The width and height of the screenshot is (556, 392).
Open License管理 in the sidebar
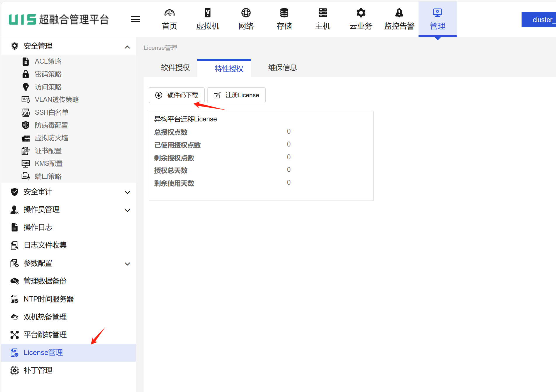[x=69, y=353]
